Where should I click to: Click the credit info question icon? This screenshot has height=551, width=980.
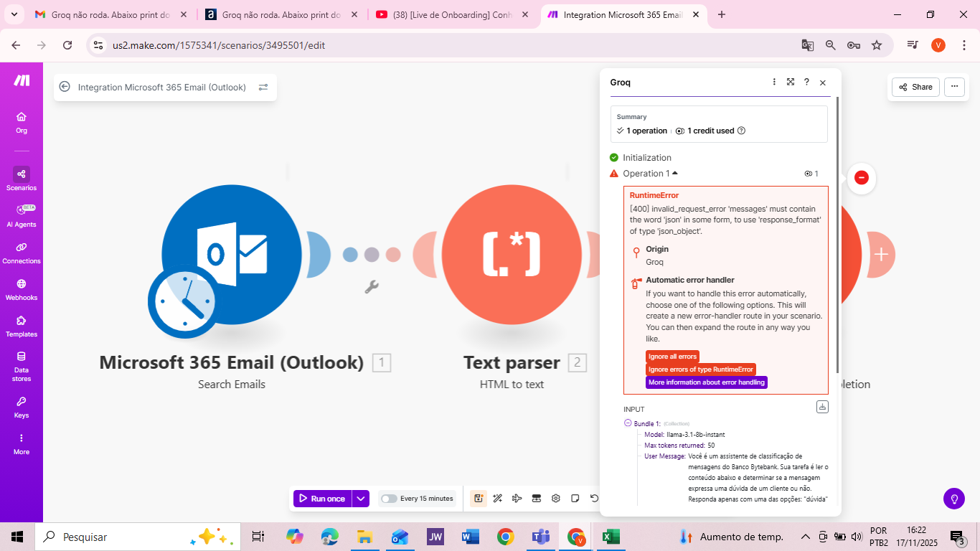click(742, 131)
